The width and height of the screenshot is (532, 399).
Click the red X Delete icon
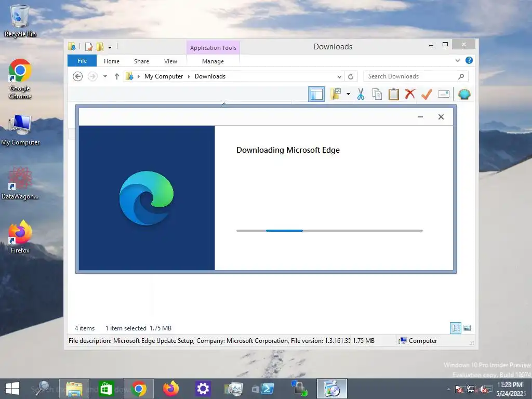[x=410, y=94]
